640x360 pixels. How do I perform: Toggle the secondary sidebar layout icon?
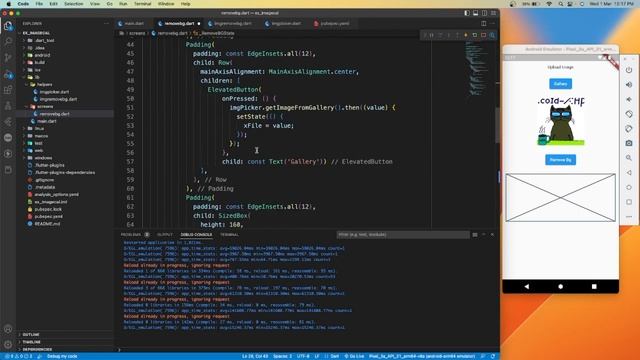[x=484, y=13]
